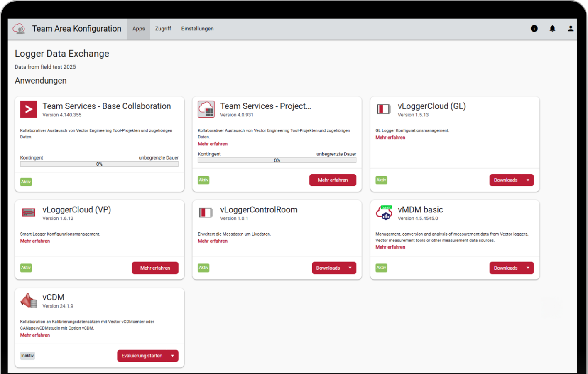This screenshot has width=588, height=374.
Task: Click the Team Area Konfiguration title
Action: (x=77, y=29)
